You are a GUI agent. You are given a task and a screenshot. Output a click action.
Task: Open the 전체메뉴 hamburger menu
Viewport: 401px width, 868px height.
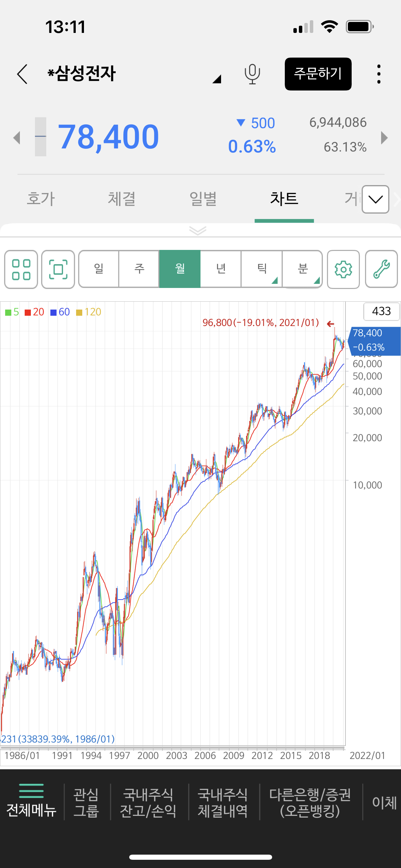point(31,801)
